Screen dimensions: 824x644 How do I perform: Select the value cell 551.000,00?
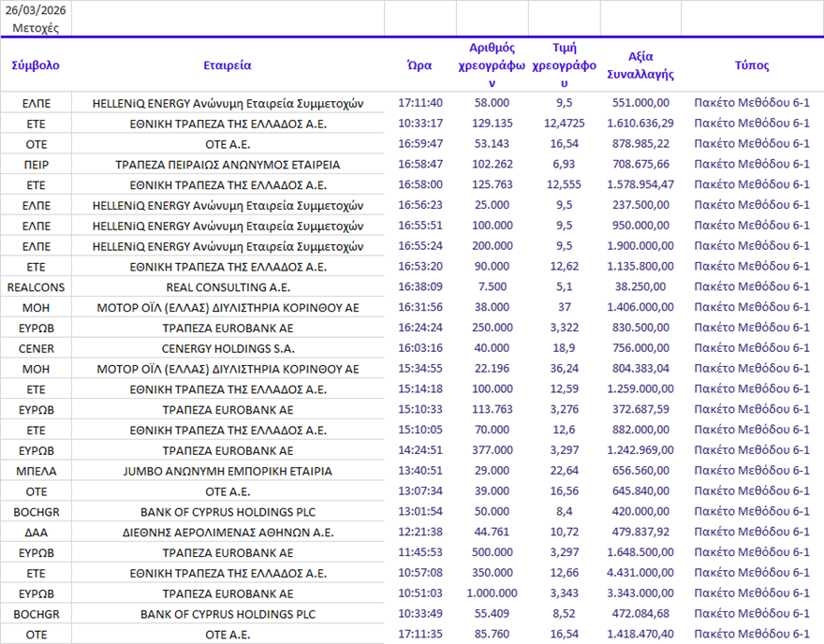coord(640,103)
